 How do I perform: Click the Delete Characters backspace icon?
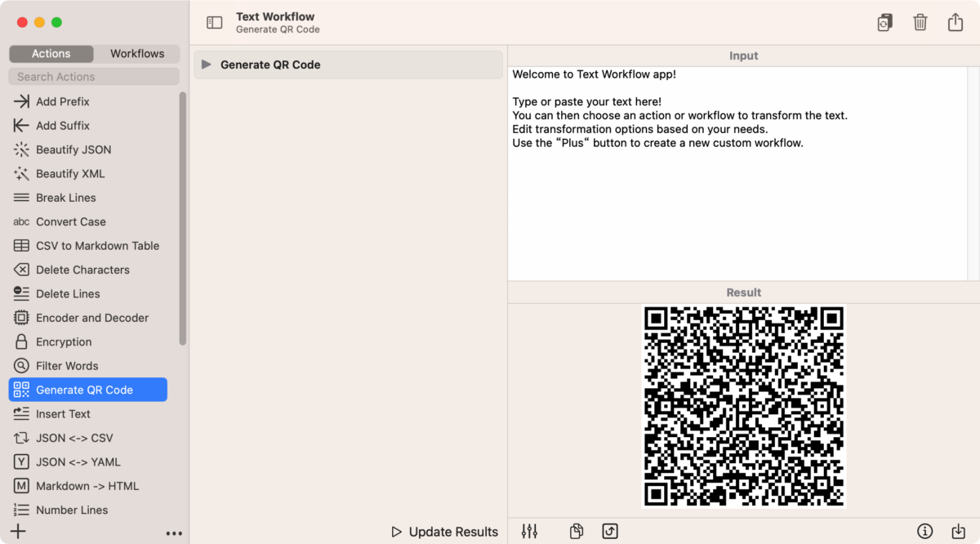(x=21, y=270)
